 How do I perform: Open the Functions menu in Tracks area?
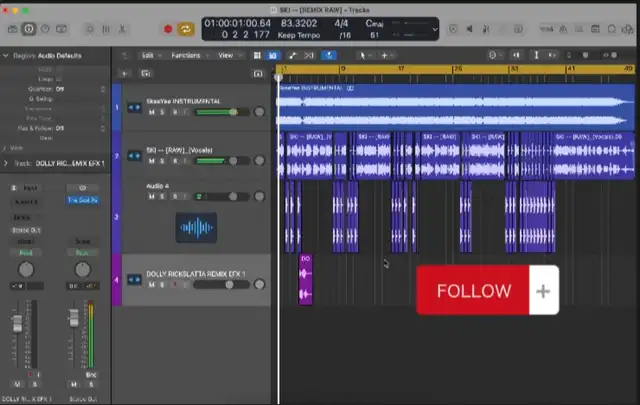(188, 55)
